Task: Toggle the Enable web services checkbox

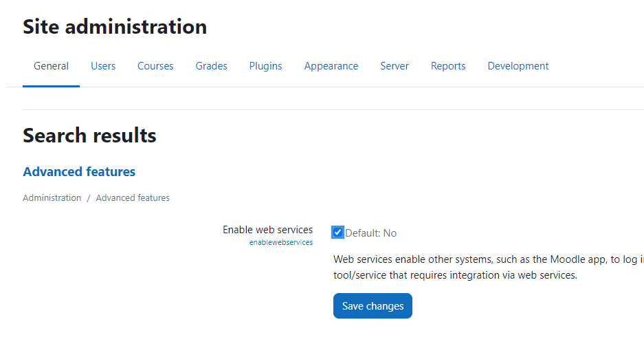Action: pos(337,233)
